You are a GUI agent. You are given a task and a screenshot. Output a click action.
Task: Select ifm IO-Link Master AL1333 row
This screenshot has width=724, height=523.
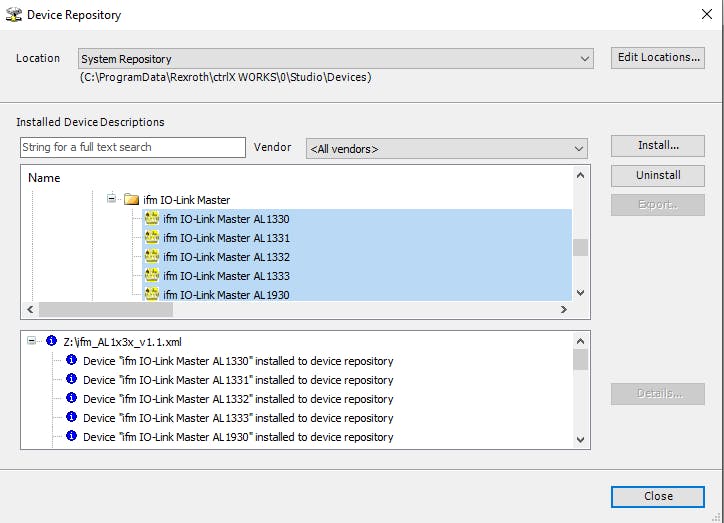tap(357, 276)
